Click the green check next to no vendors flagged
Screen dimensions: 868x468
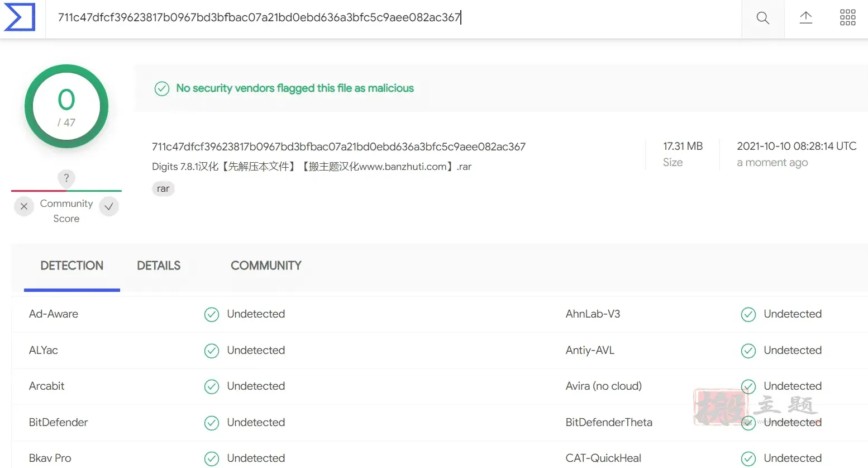pyautogui.click(x=162, y=88)
